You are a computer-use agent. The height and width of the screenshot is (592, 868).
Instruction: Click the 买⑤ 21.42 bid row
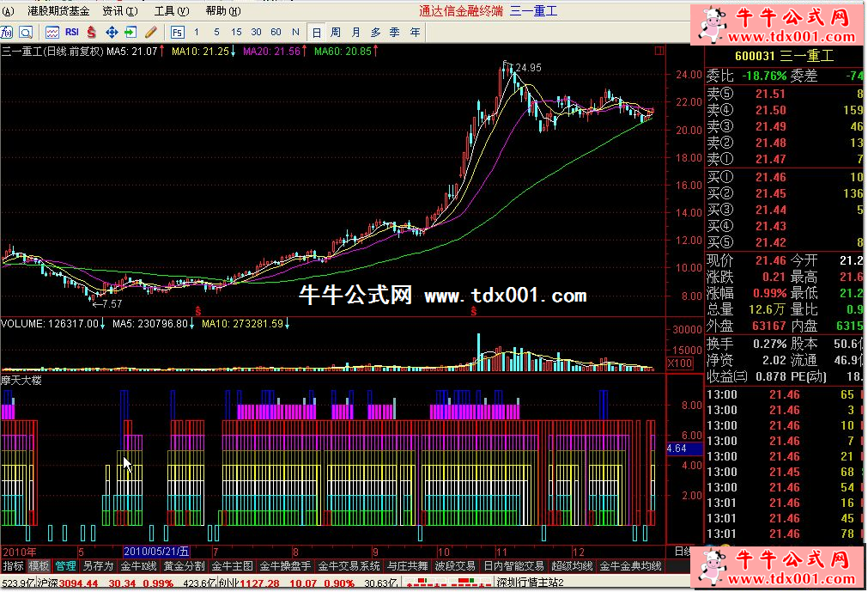[x=785, y=242]
